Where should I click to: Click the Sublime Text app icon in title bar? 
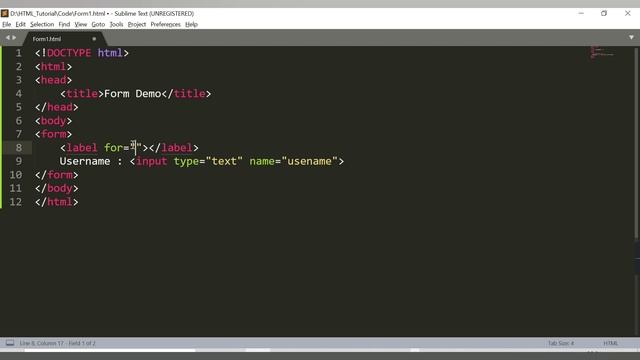(x=4, y=13)
